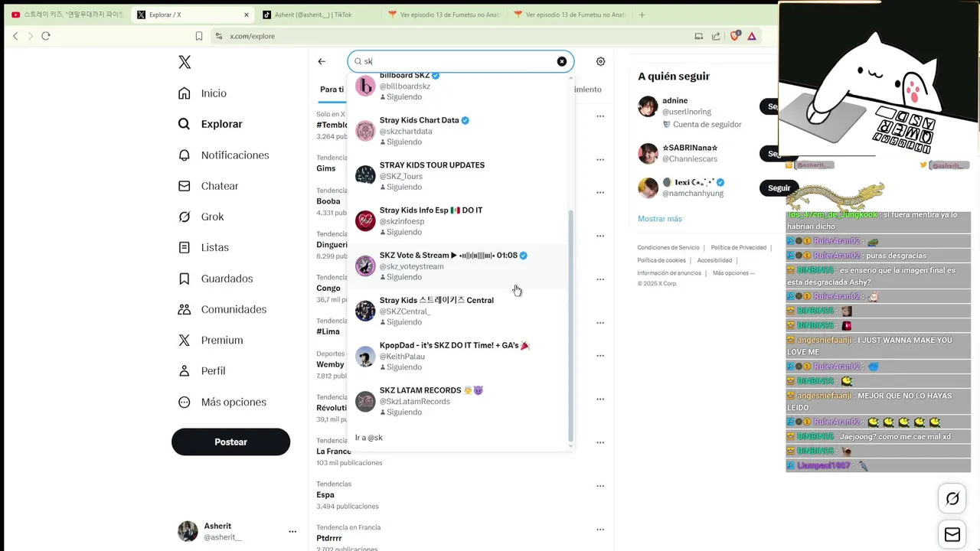Open Perfil in sidebar
This screenshot has width=980, height=551.
(202, 370)
